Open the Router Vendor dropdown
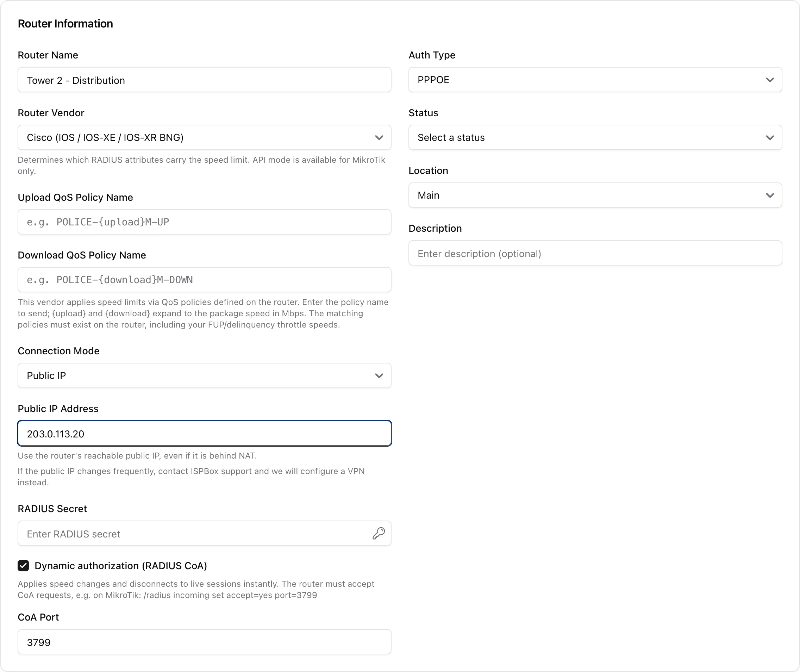 click(x=205, y=137)
